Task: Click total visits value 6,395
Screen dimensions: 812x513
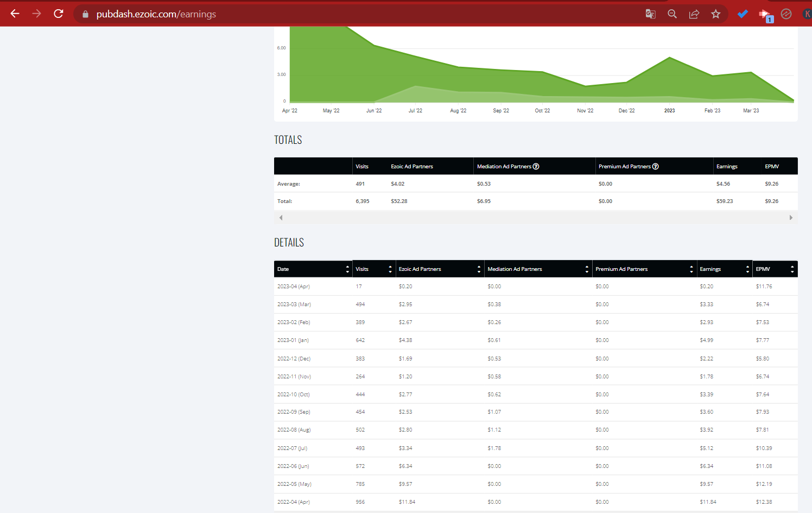Action: (362, 201)
